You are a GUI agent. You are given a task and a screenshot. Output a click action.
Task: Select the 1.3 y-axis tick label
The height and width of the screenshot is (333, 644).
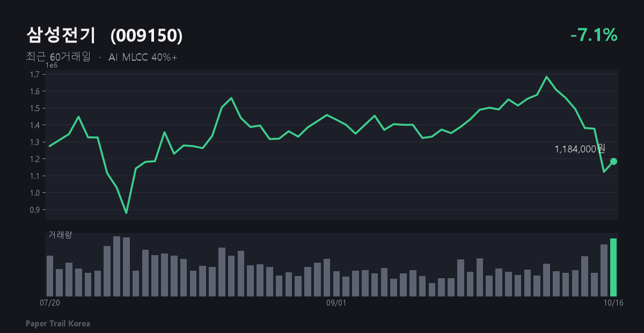click(x=35, y=142)
